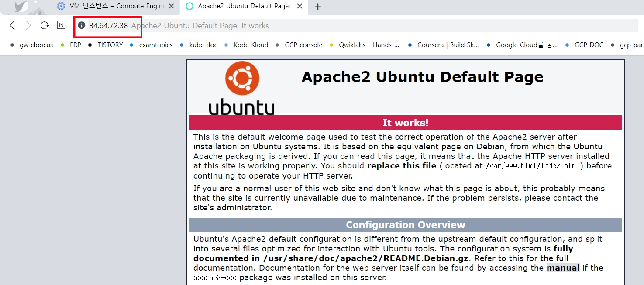Click the apache2-doc package name
This screenshot has width=644, height=285.
pyautogui.click(x=215, y=278)
